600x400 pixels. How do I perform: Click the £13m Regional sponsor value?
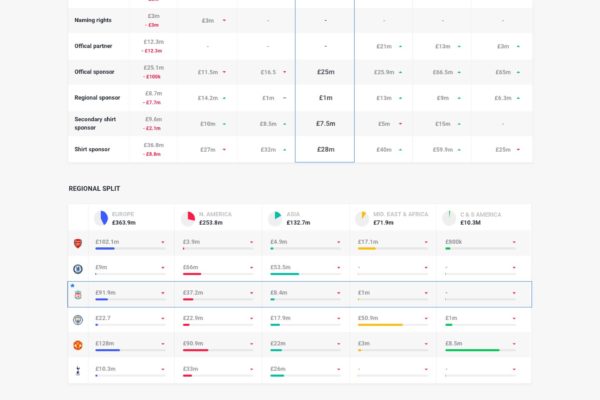tap(384, 98)
